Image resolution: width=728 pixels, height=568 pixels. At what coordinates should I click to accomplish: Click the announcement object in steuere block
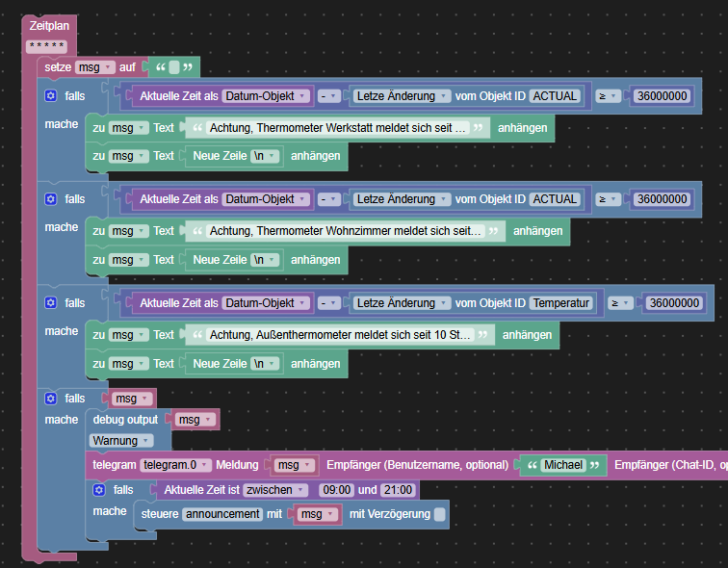[222, 514]
